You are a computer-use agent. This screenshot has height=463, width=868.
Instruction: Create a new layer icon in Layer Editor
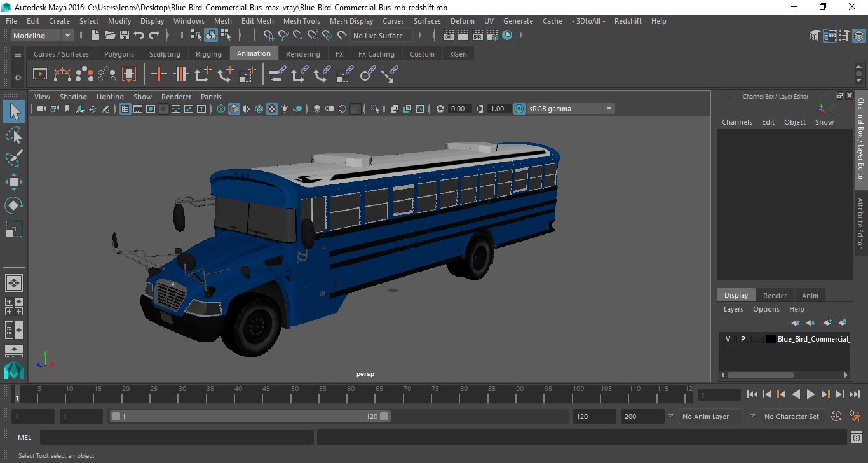(827, 323)
